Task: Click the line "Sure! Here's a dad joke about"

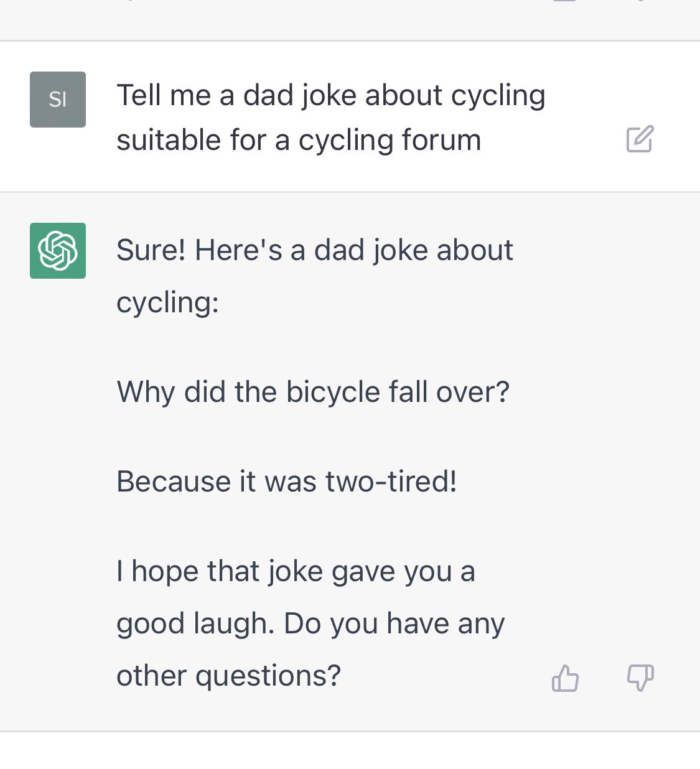Action: (x=314, y=250)
